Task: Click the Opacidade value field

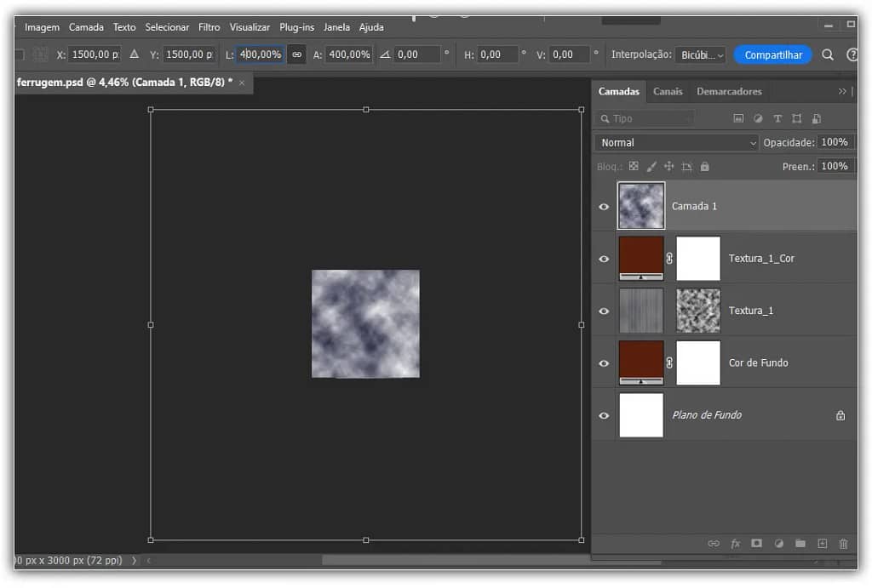Action: click(835, 142)
